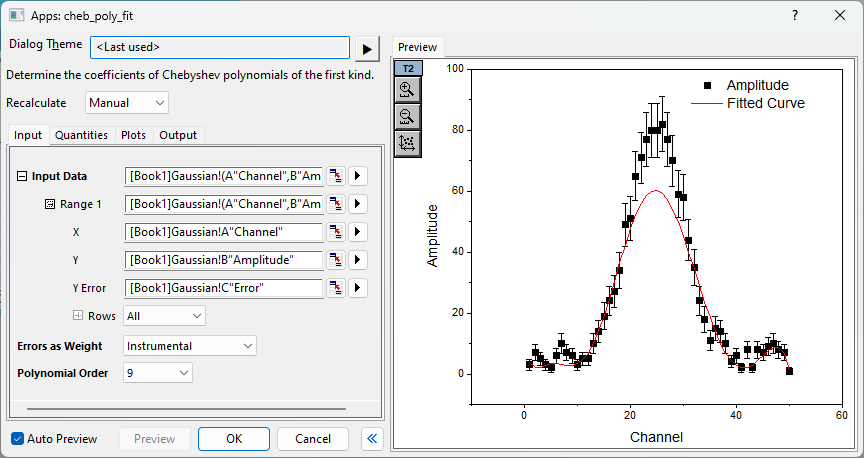Collapse the Input Data tree node
This screenshot has width=864, height=458.
coord(22,177)
